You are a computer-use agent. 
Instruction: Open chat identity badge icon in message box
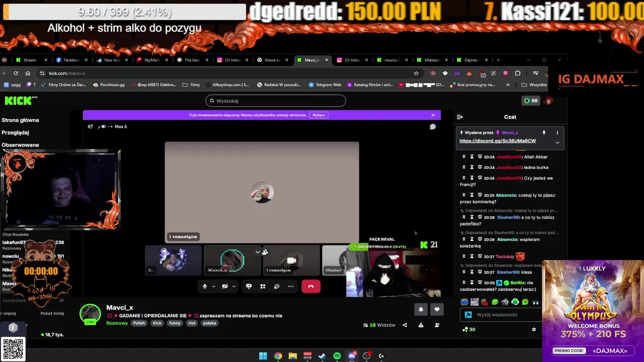click(468, 315)
